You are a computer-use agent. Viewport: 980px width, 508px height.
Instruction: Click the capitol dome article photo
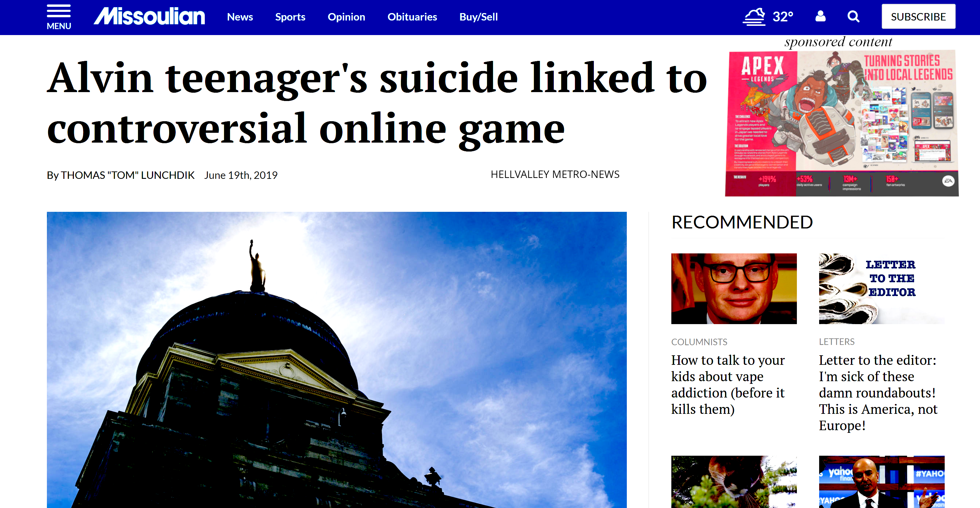[336, 359]
